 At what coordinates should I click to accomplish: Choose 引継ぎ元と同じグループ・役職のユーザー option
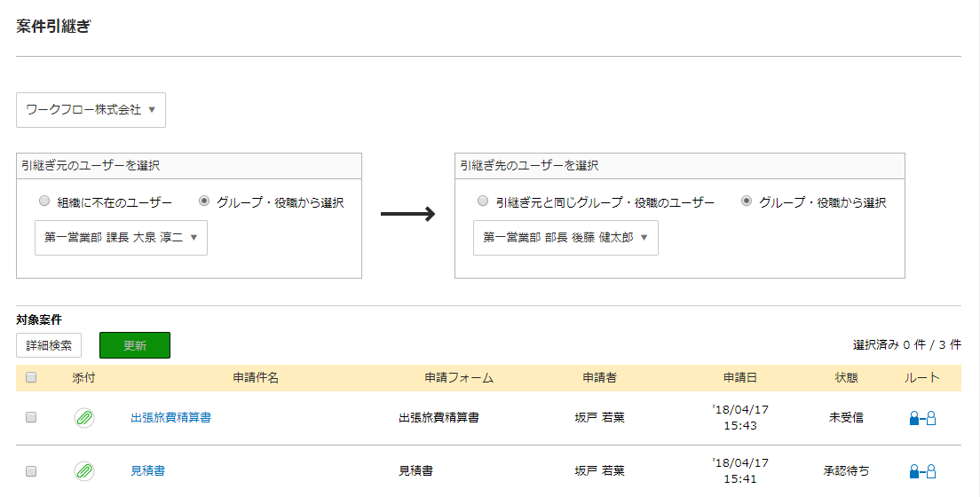point(483,201)
